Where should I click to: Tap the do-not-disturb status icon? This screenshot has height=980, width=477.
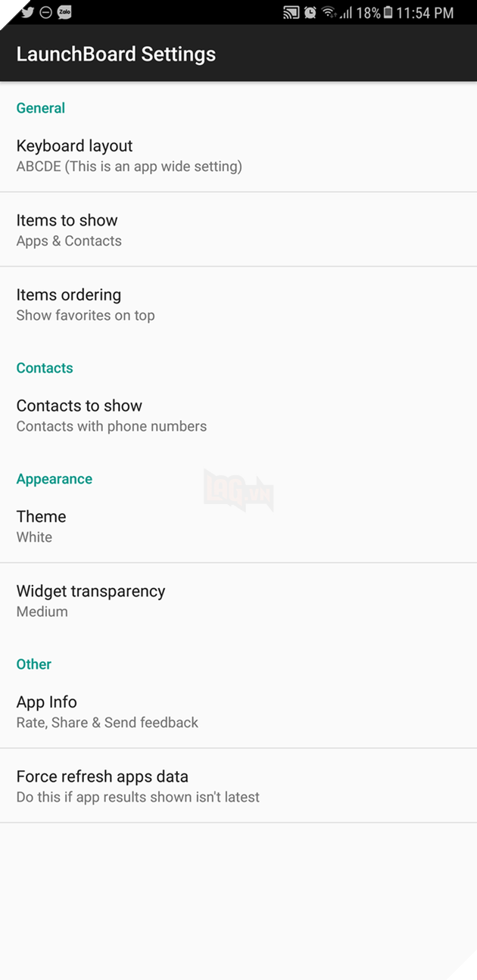click(x=45, y=12)
